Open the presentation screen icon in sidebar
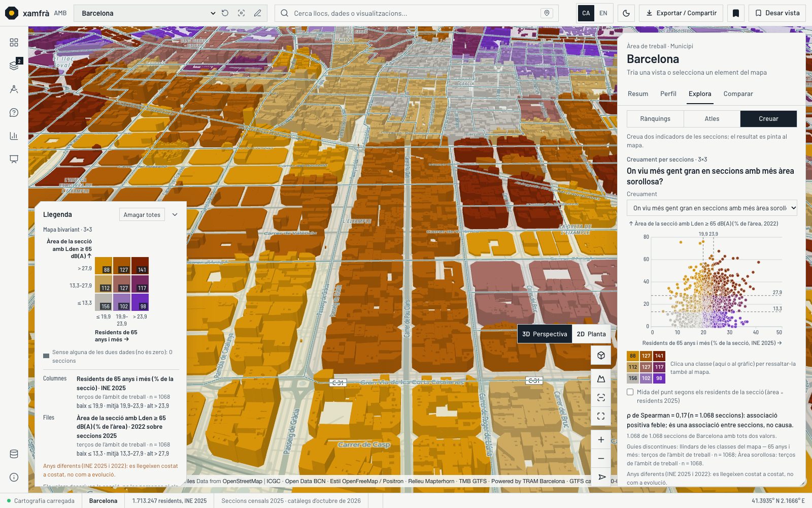The height and width of the screenshot is (508, 812). (14, 160)
